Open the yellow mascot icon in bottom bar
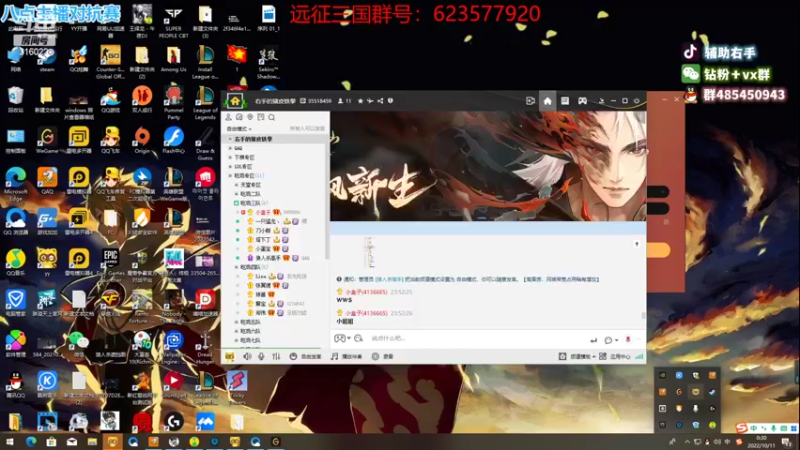800x450 pixels. point(230,356)
